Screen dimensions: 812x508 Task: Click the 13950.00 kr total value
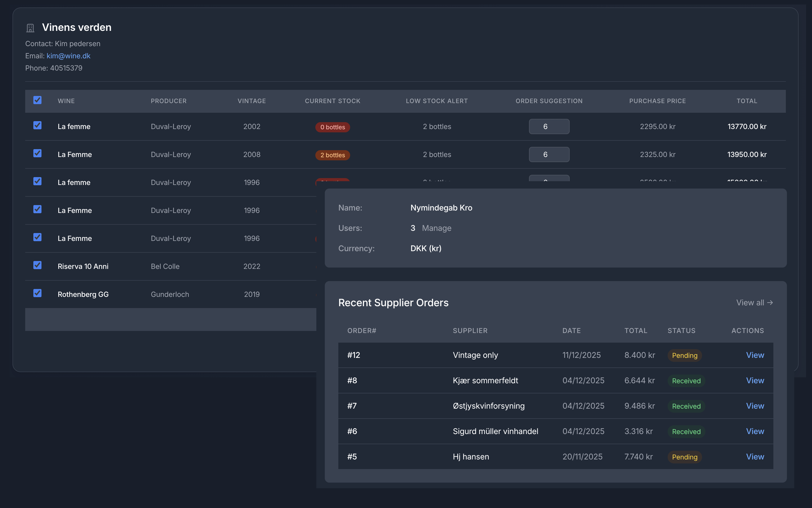pyautogui.click(x=747, y=155)
